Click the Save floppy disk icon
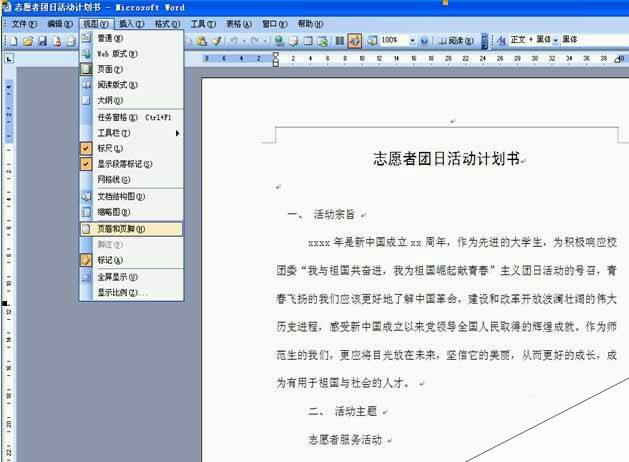The height and width of the screenshot is (462, 629). point(43,41)
